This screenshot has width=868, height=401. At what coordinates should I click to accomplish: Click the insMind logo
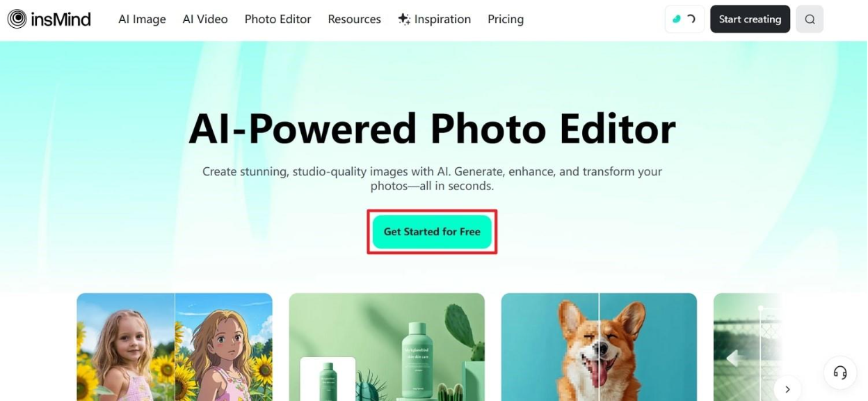[49, 19]
